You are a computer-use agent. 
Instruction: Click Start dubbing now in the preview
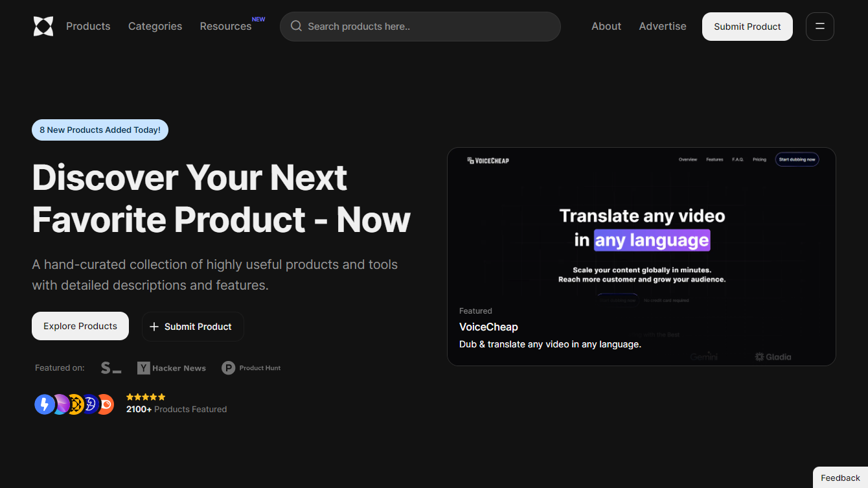coord(797,159)
